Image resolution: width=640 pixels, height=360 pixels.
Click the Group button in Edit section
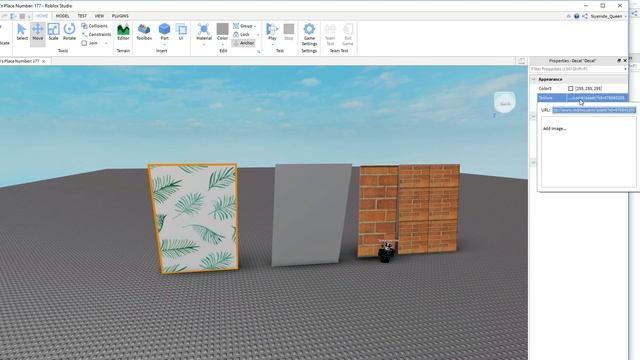pos(242,26)
